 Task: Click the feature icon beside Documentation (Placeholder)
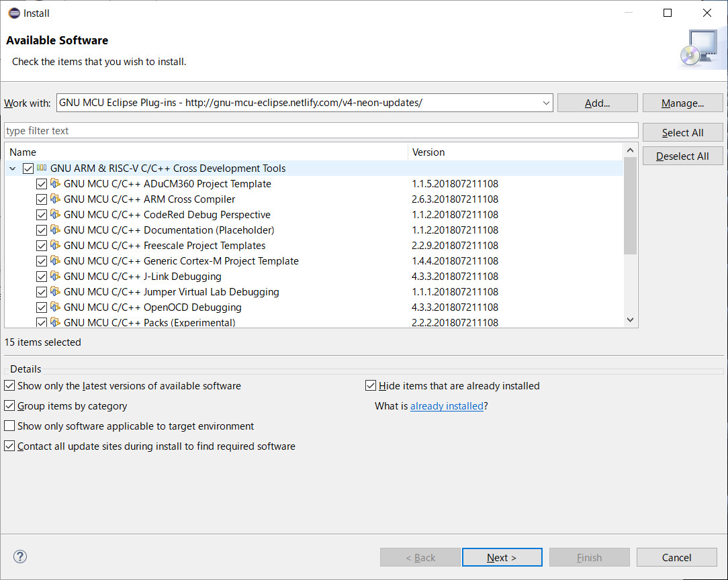(55, 230)
